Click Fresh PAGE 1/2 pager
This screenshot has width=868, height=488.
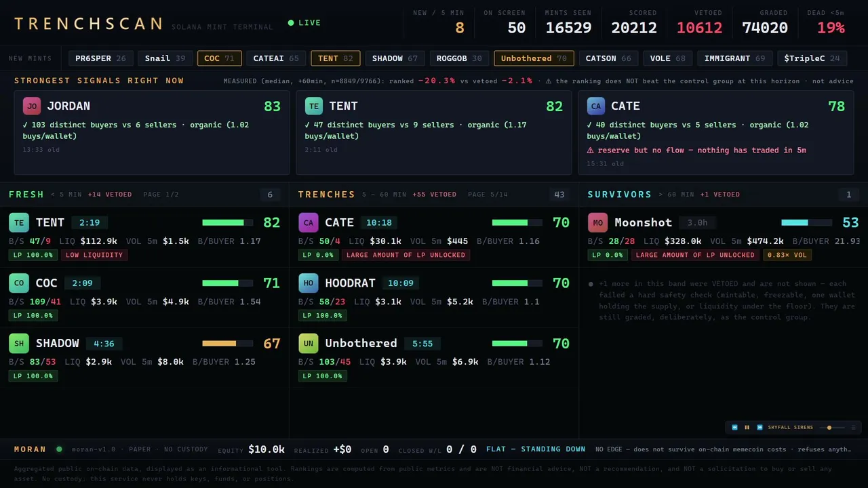pos(161,195)
